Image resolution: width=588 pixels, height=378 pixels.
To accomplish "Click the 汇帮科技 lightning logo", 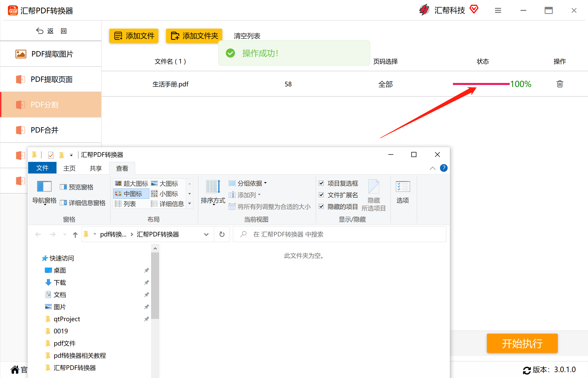I will click(424, 10).
